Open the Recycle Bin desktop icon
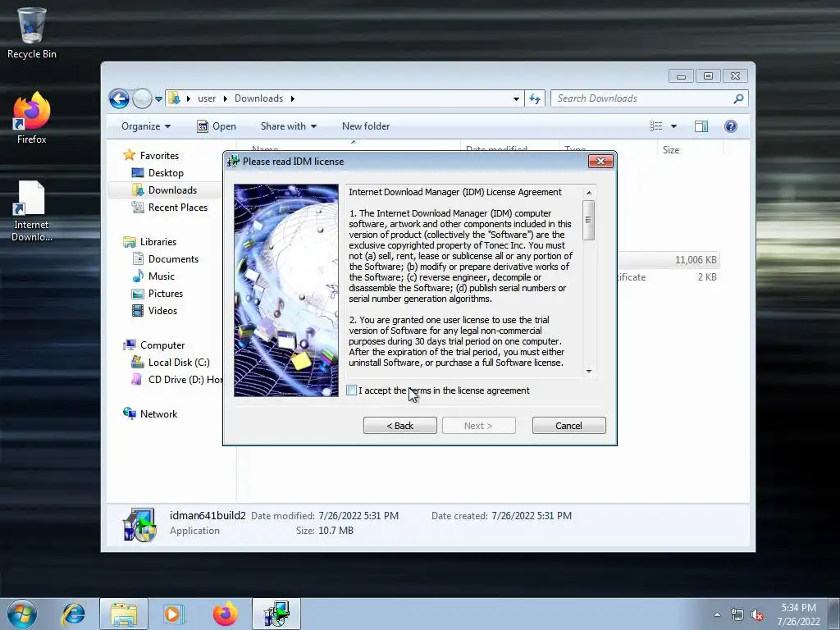The height and width of the screenshot is (630, 840). click(32, 33)
